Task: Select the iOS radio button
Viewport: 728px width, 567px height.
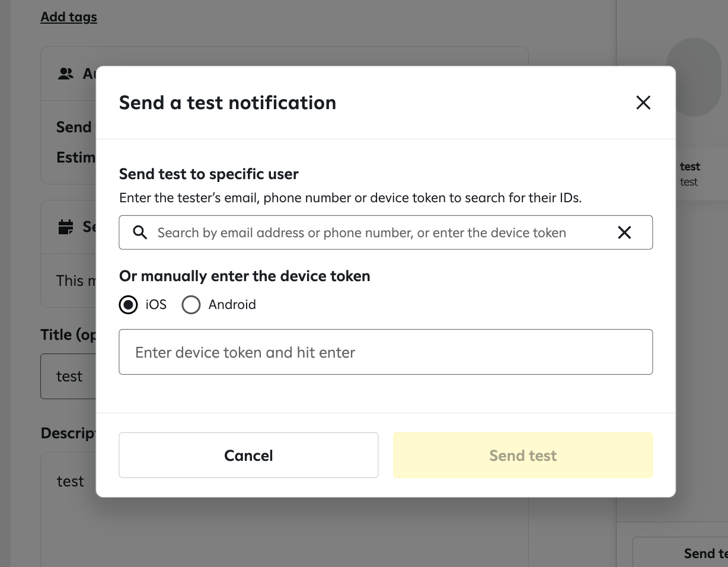Action: point(128,305)
